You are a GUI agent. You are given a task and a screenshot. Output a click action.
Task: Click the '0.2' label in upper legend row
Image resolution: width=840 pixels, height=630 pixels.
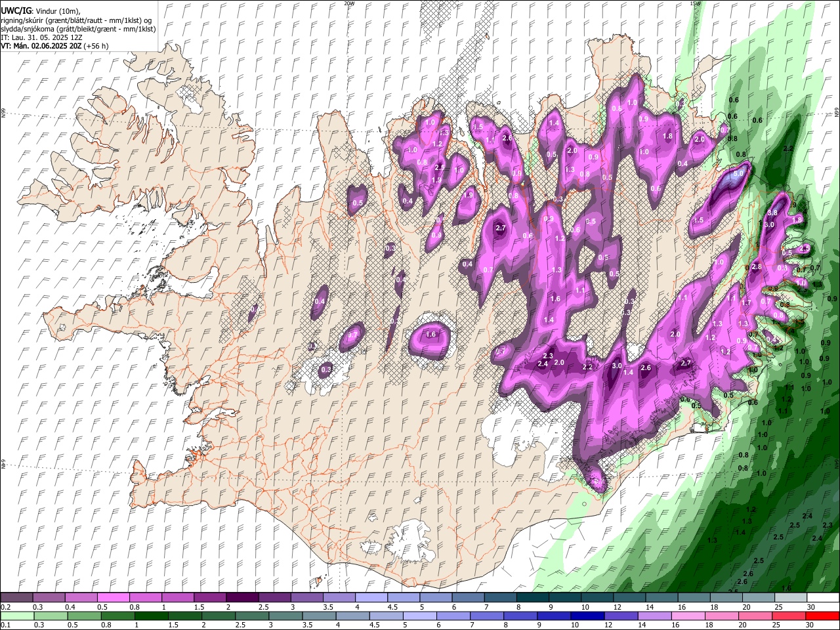(x=6, y=607)
